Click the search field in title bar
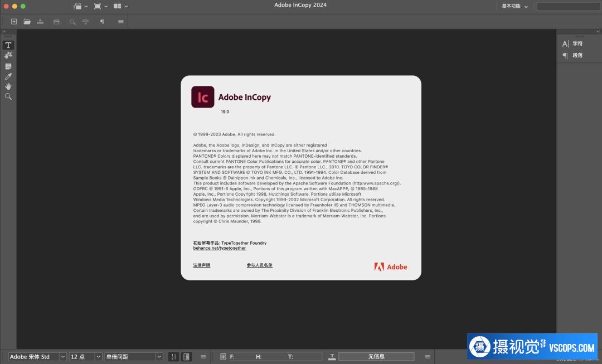Image resolution: width=602 pixels, height=364 pixels. (568, 6)
